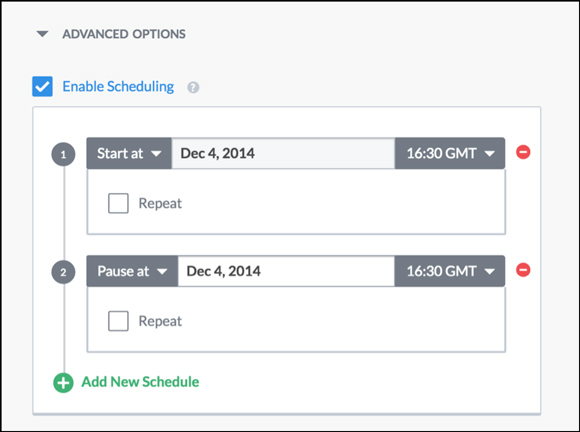Check Repeat under the Pause at schedule
Image resolution: width=580 pixels, height=432 pixels.
[x=118, y=321]
